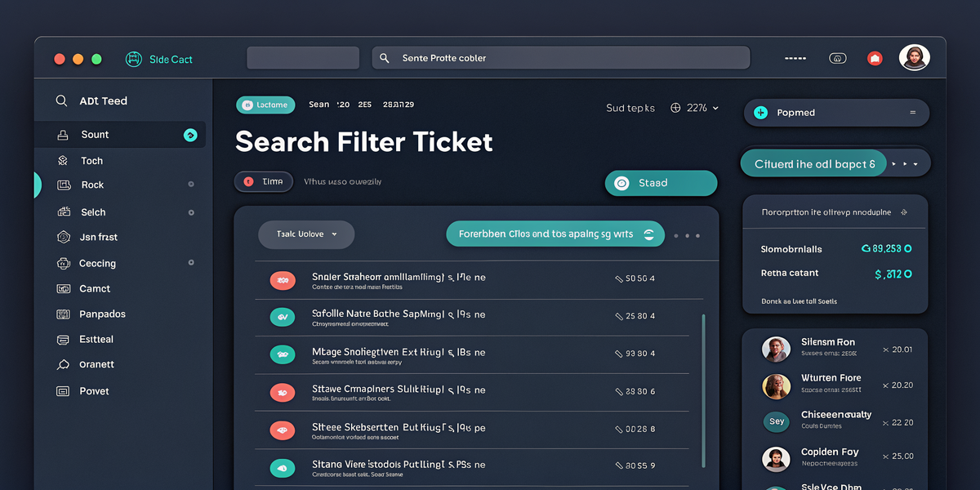
Task: Click the Retha catant value $,812
Action: pyautogui.click(x=893, y=274)
